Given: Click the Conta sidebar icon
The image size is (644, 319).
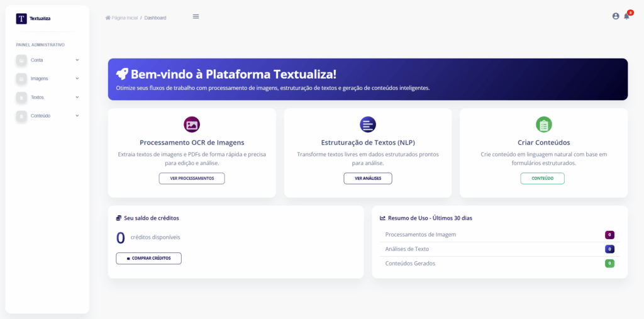Looking at the screenshot, I should [x=21, y=60].
